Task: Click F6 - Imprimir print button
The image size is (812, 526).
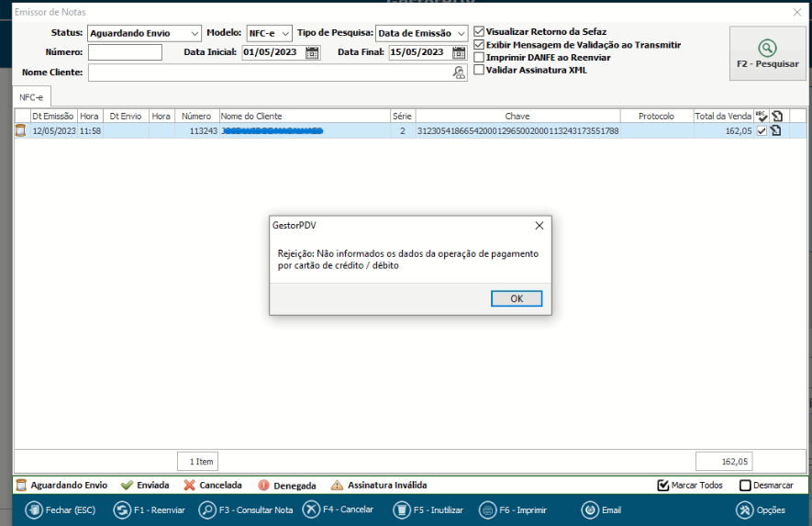Action: (516, 510)
